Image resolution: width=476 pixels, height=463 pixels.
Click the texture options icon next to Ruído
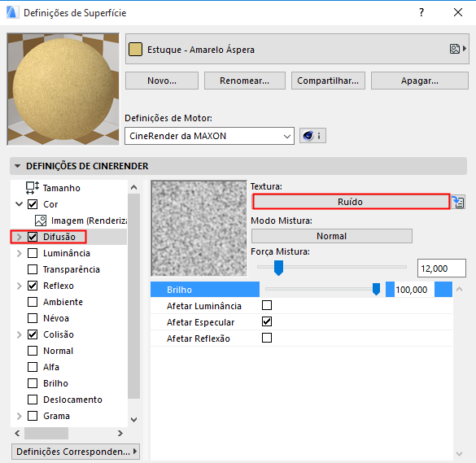coord(458,202)
